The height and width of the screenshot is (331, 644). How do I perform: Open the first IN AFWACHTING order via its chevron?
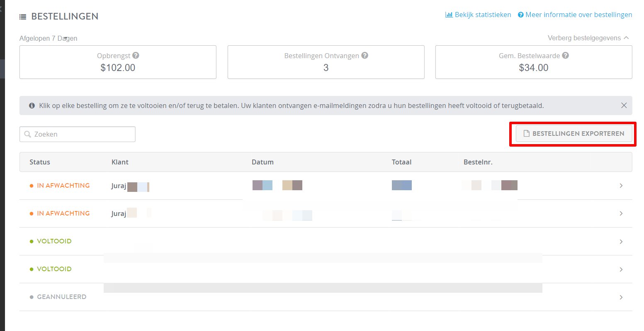(x=621, y=186)
